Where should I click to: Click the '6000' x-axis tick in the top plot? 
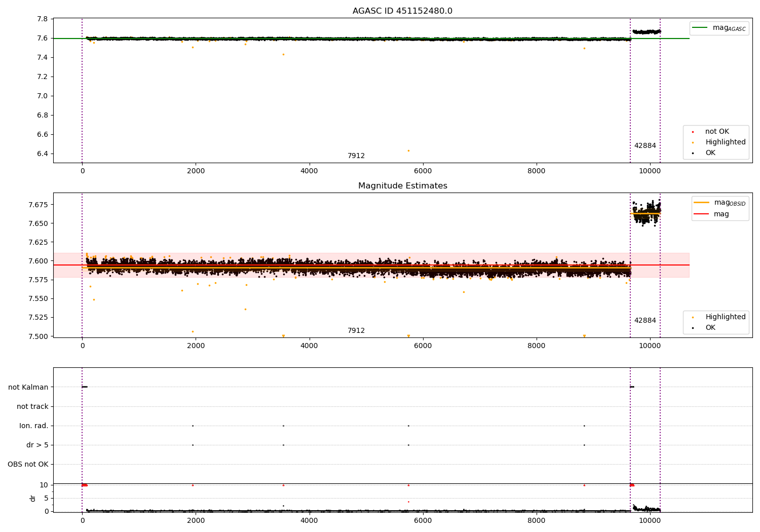(x=423, y=171)
